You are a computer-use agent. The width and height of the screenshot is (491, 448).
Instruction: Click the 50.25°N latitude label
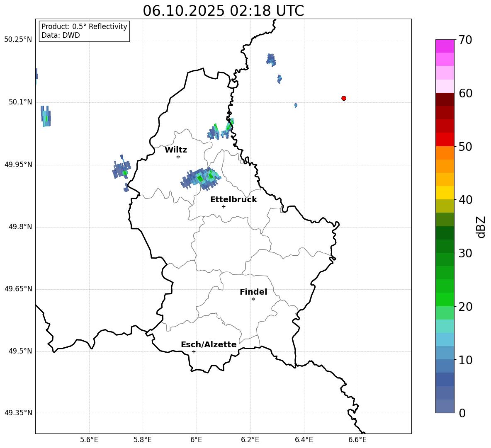click(18, 40)
